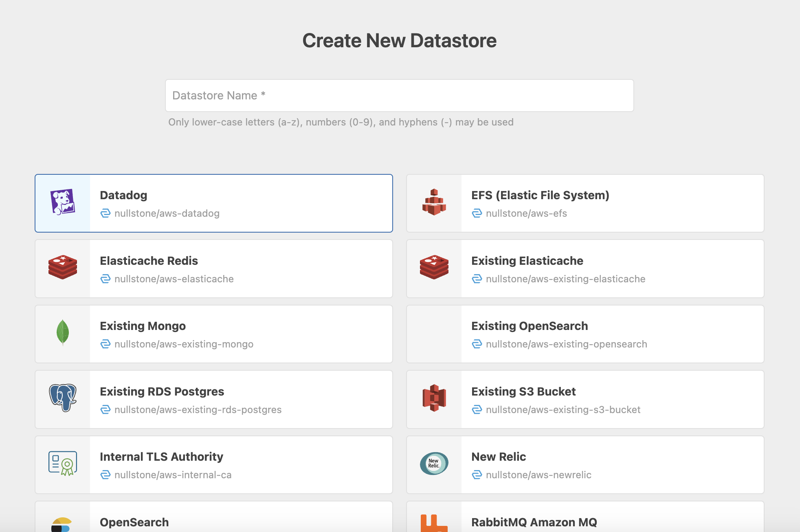Select the EFS (Elastic File System) card

585,203
